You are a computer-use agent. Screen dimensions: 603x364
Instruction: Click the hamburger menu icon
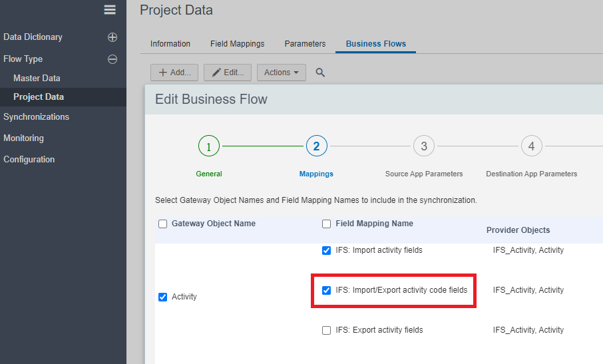pos(110,9)
